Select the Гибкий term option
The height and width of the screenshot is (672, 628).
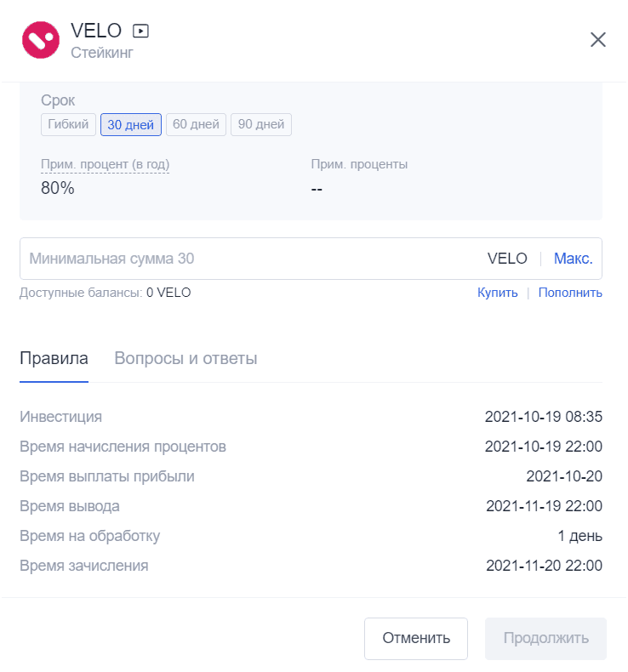tap(68, 124)
